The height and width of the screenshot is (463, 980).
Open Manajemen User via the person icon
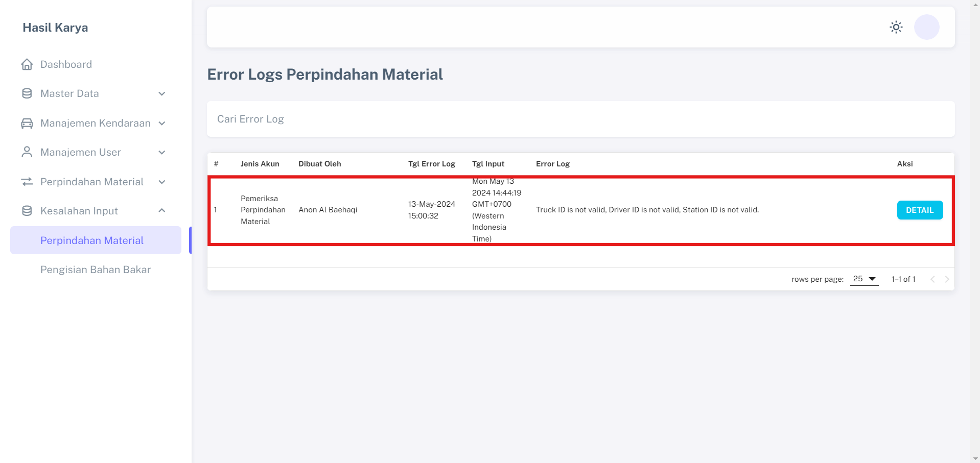pos(26,152)
